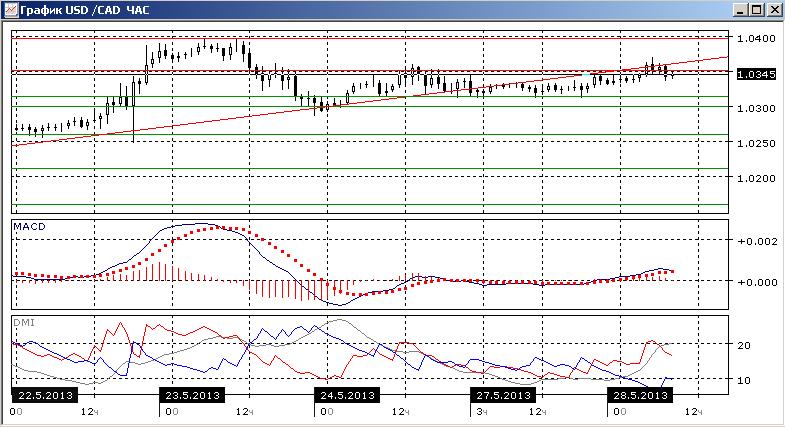
Task: Click the 23.5.2013 date marker
Action: [x=192, y=395]
